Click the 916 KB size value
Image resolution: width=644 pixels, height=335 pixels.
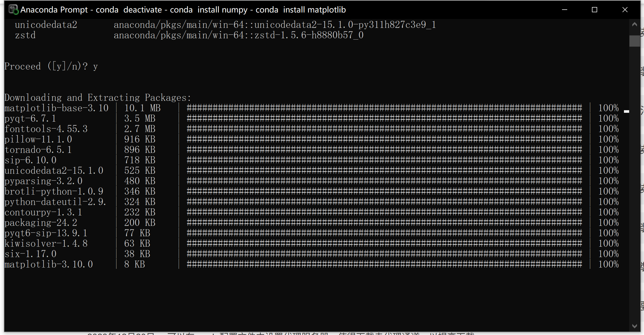click(140, 139)
